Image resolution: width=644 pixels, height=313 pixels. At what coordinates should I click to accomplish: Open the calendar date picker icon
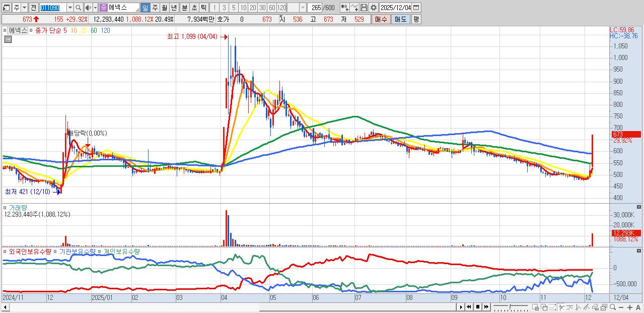point(416,8)
